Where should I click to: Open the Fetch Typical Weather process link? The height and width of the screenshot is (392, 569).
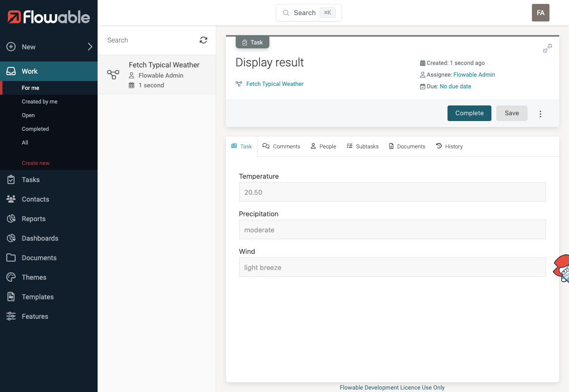(x=275, y=84)
